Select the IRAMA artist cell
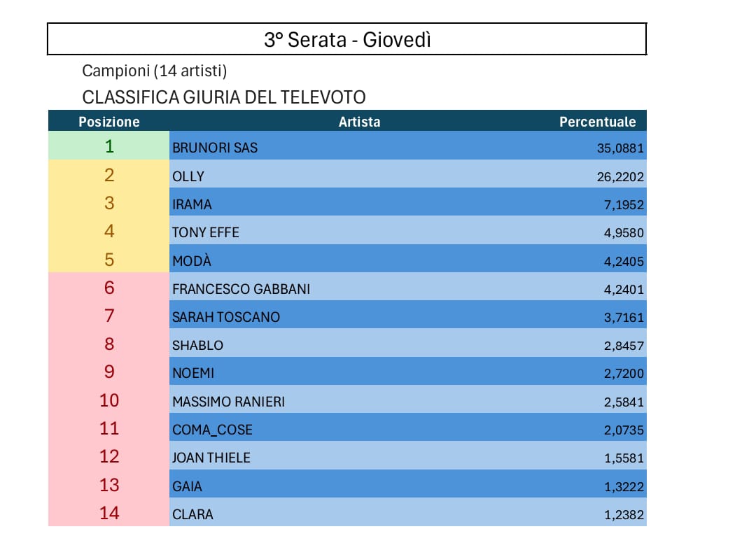Image resolution: width=756 pixels, height=536 pixels. click(x=192, y=204)
